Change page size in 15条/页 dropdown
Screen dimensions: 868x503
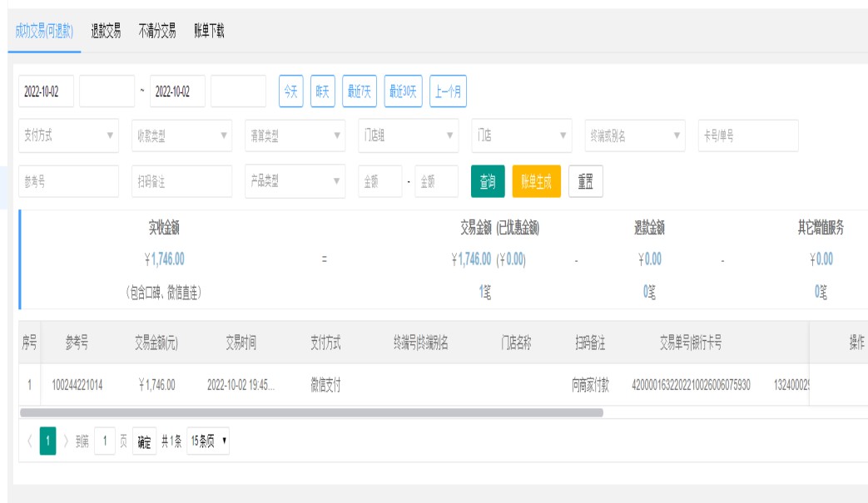pyautogui.click(x=208, y=442)
